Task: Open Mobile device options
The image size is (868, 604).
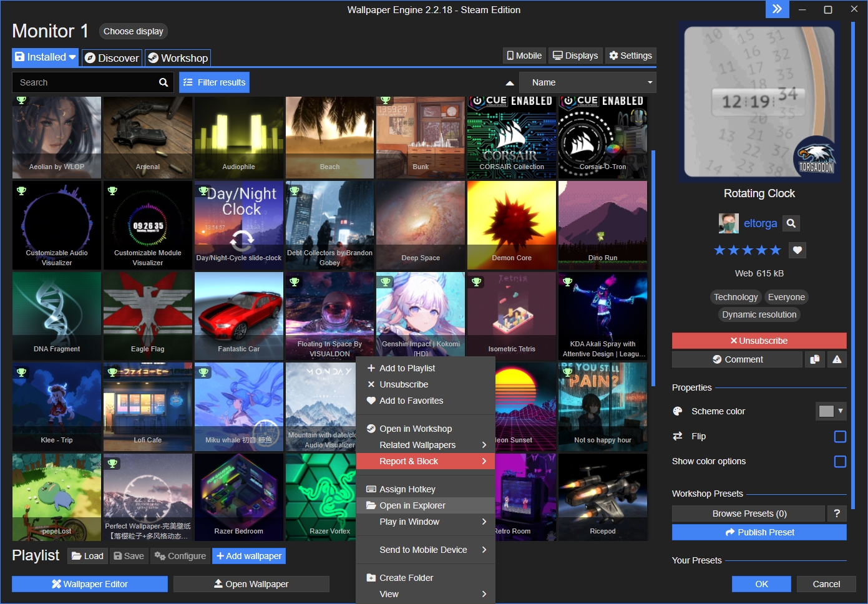Action: pos(524,56)
